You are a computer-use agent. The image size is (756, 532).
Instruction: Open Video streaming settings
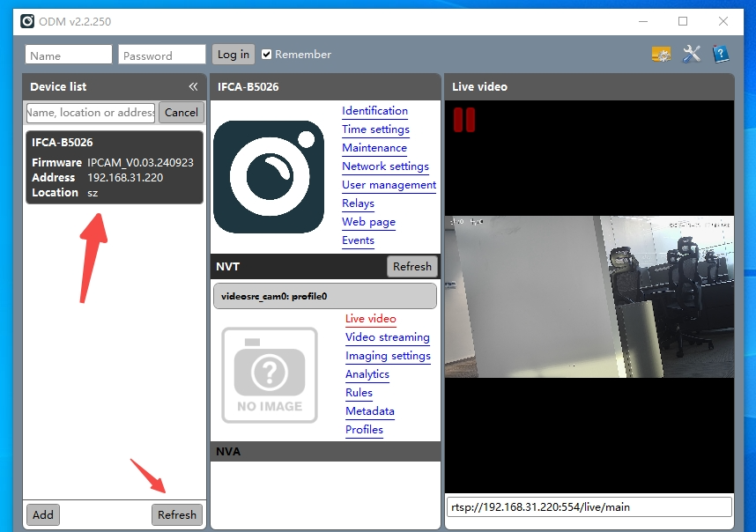(387, 337)
